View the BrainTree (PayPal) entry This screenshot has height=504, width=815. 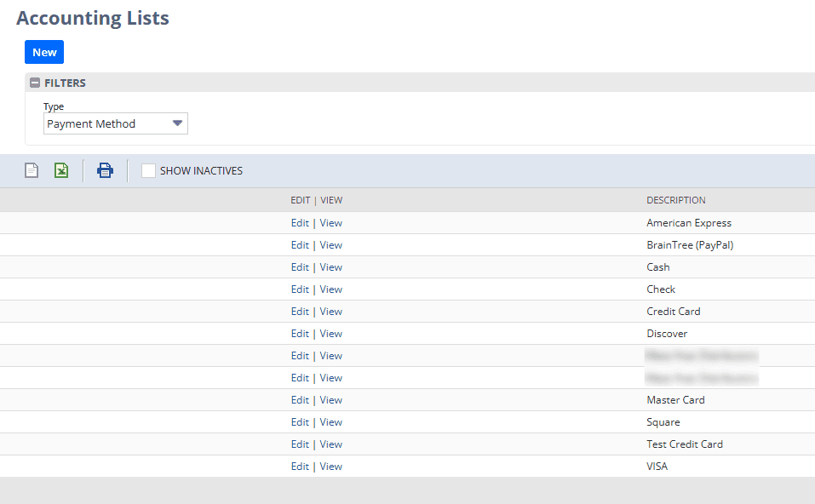[330, 245]
